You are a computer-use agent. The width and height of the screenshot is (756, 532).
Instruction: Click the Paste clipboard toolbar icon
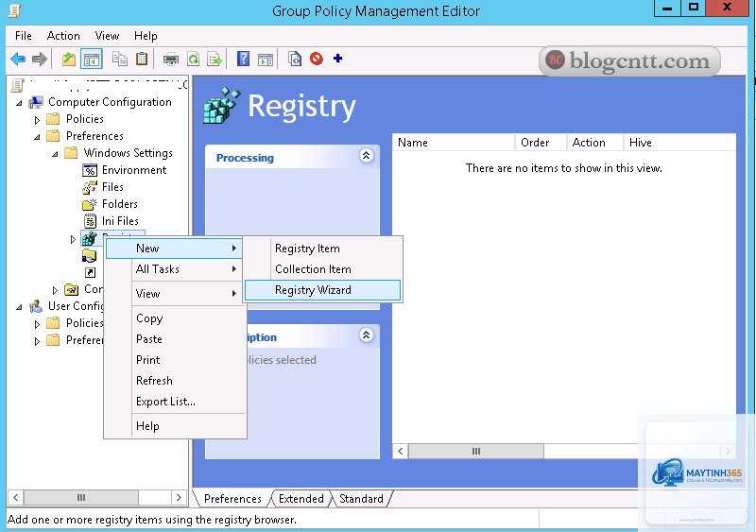pyautogui.click(x=142, y=60)
